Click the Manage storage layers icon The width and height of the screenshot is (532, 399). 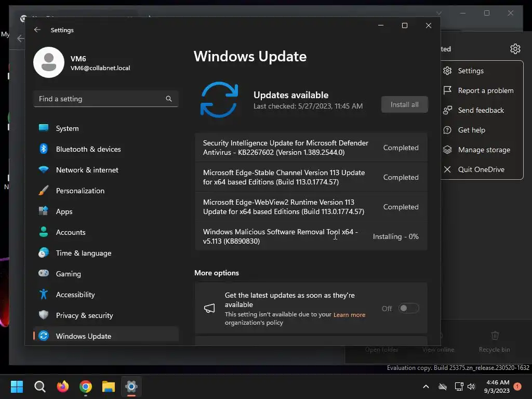[447, 150]
